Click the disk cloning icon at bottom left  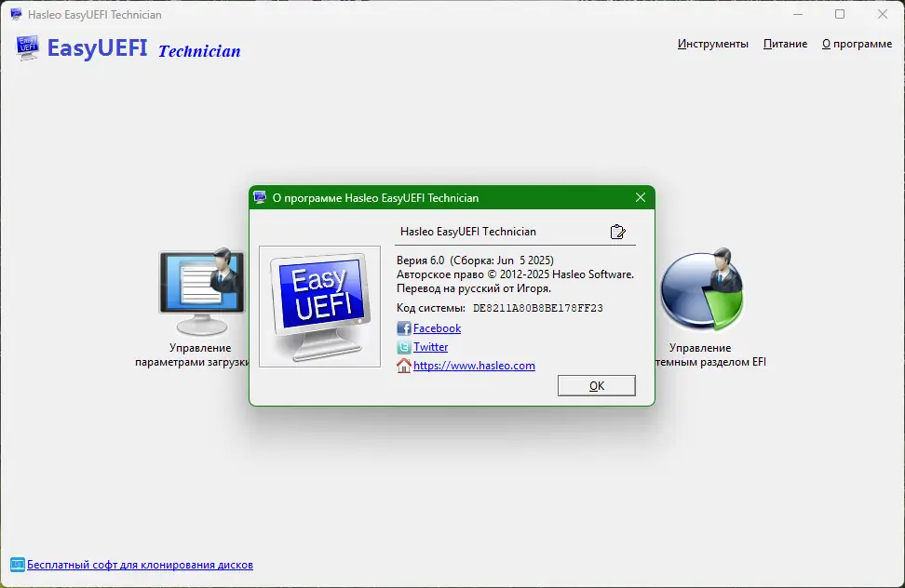point(18,565)
